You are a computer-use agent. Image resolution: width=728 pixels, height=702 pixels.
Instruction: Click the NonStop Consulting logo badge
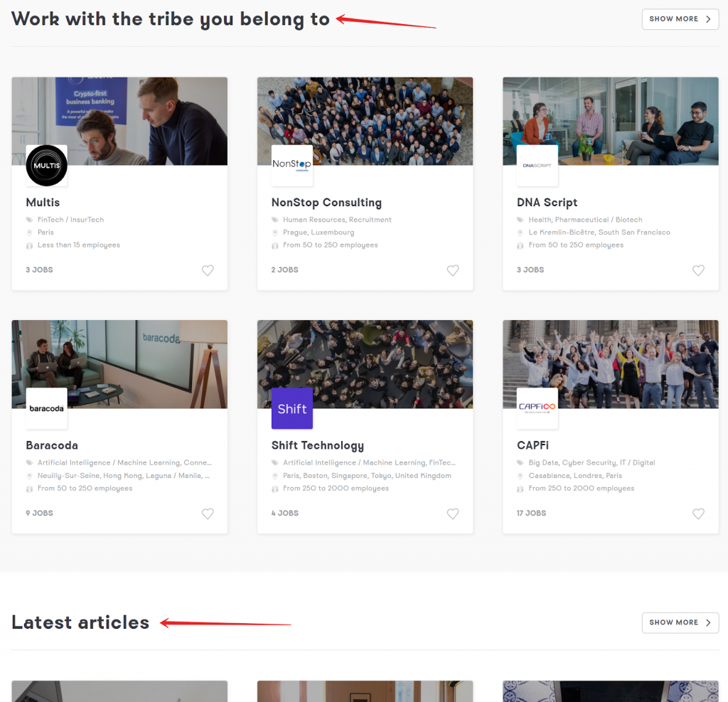coord(292,166)
